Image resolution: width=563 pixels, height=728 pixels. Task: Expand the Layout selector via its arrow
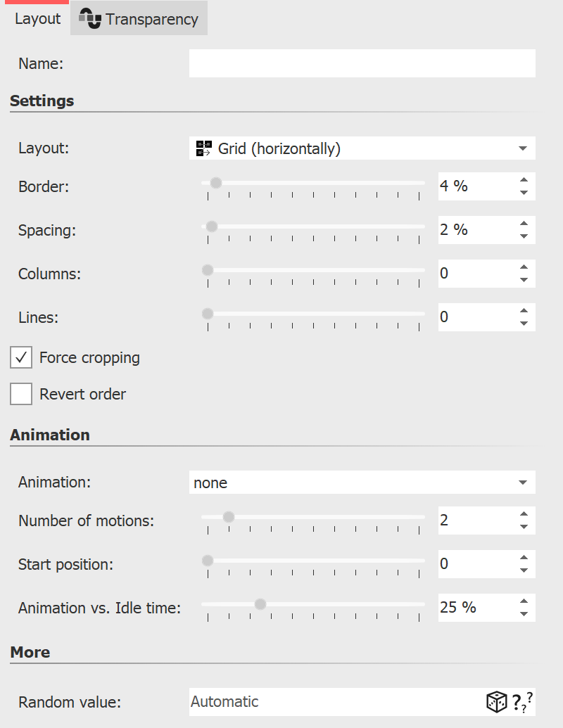tap(522, 148)
